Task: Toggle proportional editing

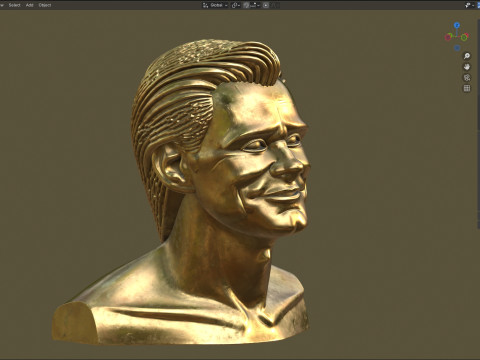Action: tap(266, 5)
